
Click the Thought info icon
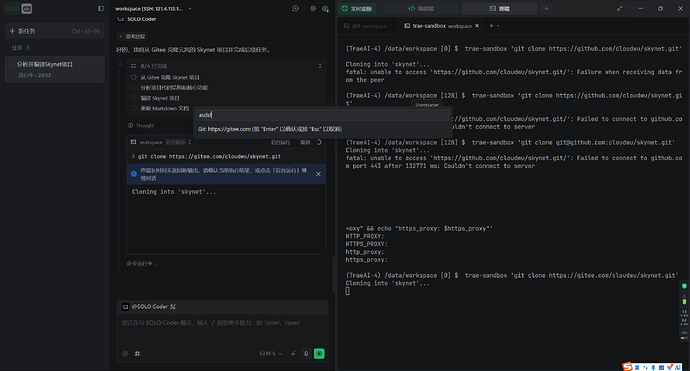[x=130, y=125]
